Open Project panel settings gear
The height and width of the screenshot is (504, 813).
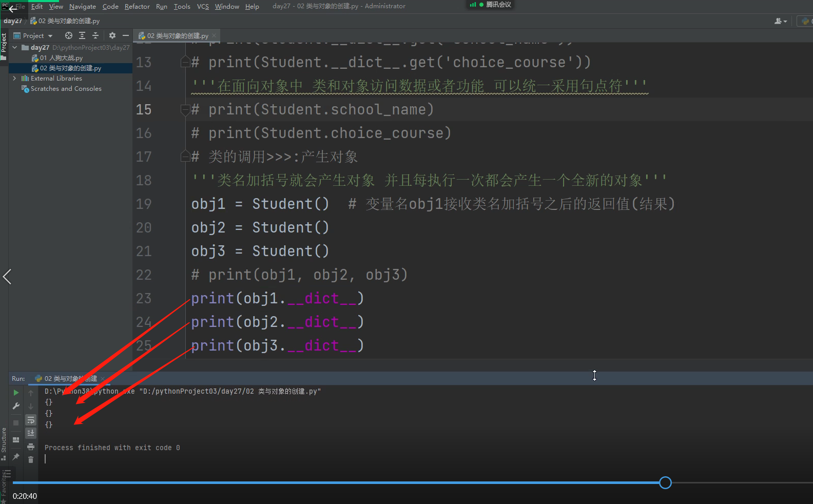pyautogui.click(x=112, y=35)
